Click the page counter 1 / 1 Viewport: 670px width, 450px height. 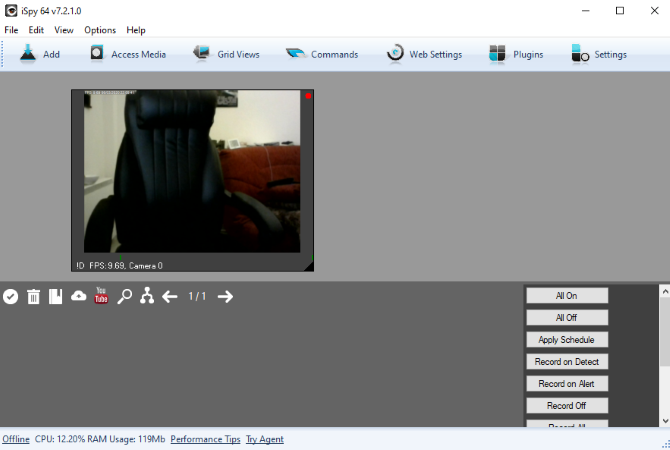(x=197, y=296)
